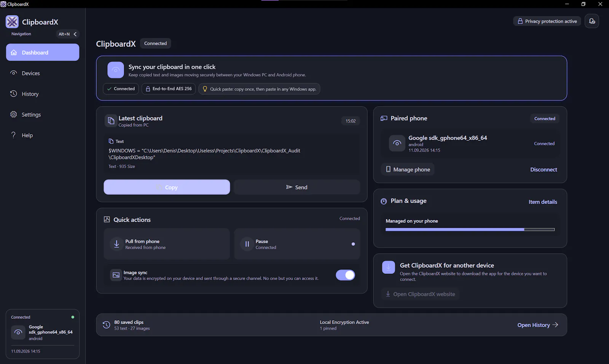Open Manage phone
This screenshot has height=364, width=609.
click(x=408, y=169)
